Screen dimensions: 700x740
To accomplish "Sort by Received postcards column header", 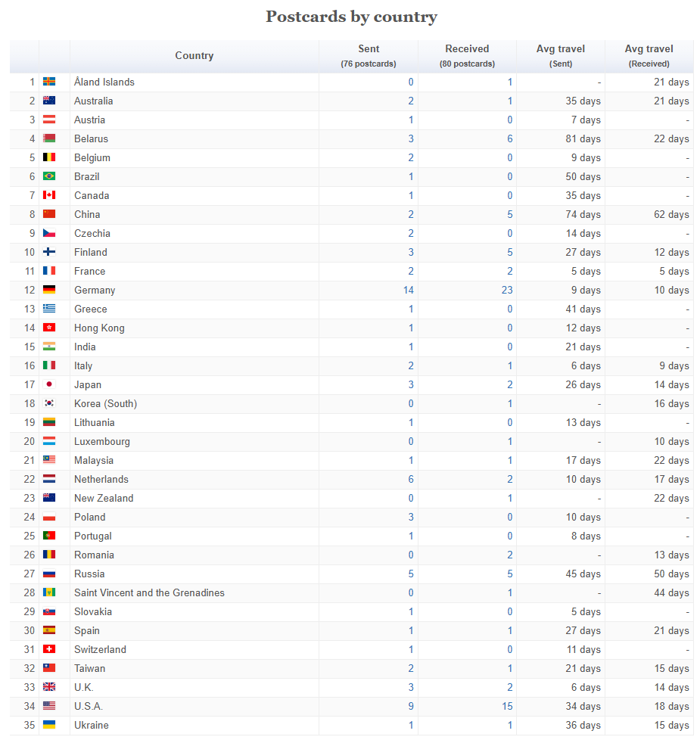I will click(467, 56).
